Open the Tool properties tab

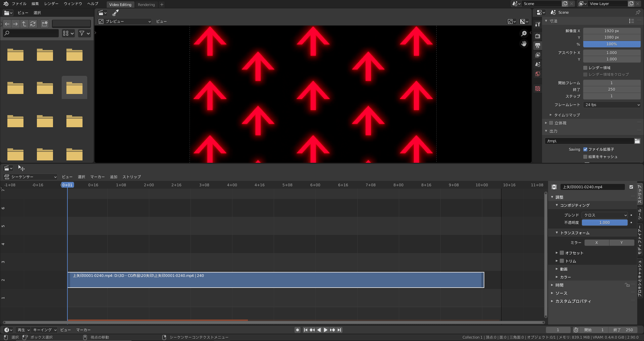click(538, 24)
